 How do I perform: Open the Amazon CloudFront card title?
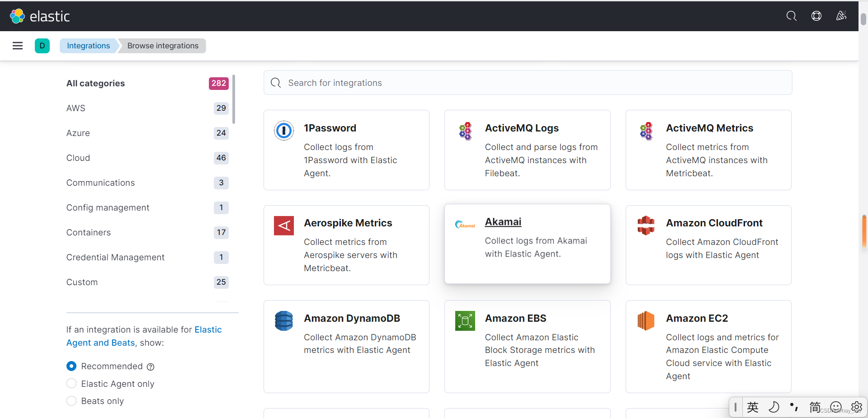click(x=714, y=223)
